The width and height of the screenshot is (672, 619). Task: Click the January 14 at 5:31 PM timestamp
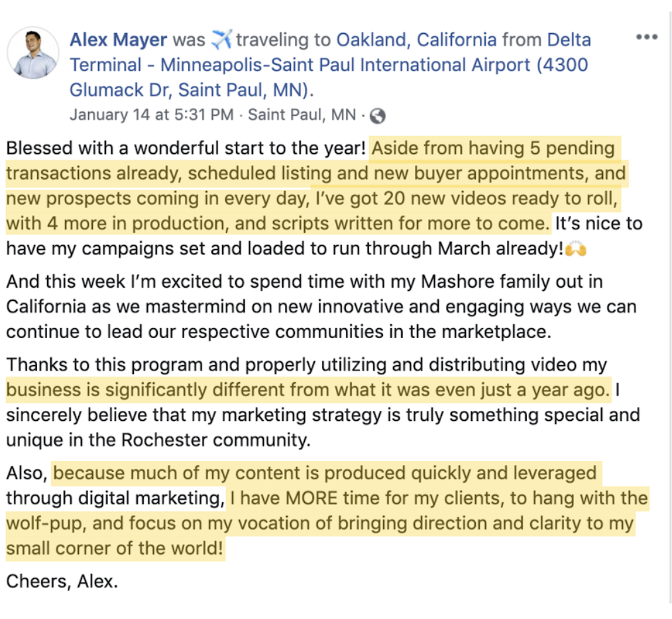[151, 115]
